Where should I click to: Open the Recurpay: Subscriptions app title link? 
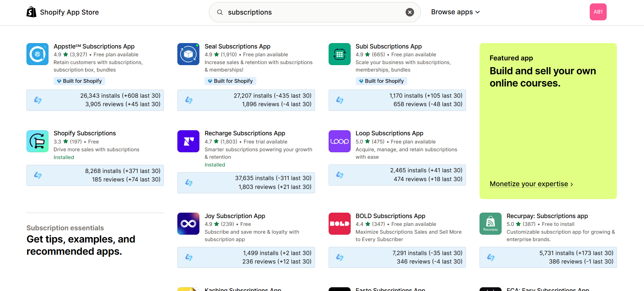(547, 216)
